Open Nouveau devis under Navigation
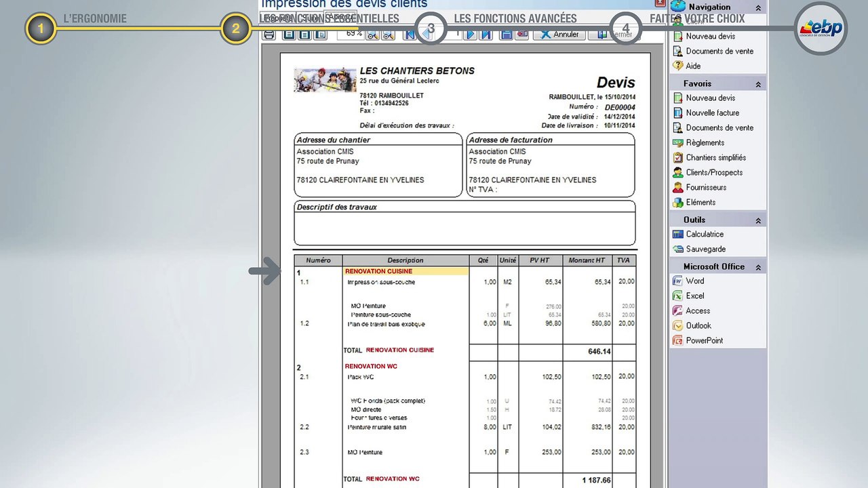This screenshot has width=868, height=488. click(x=710, y=36)
